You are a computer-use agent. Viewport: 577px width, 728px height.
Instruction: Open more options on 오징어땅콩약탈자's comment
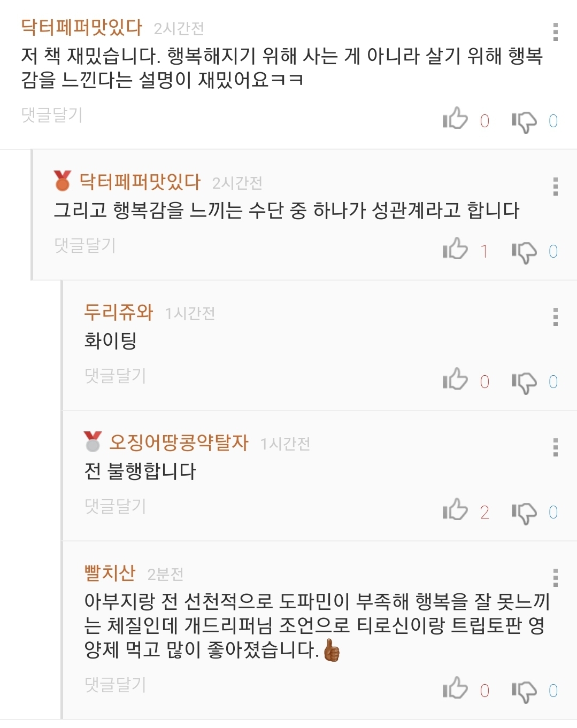556,447
